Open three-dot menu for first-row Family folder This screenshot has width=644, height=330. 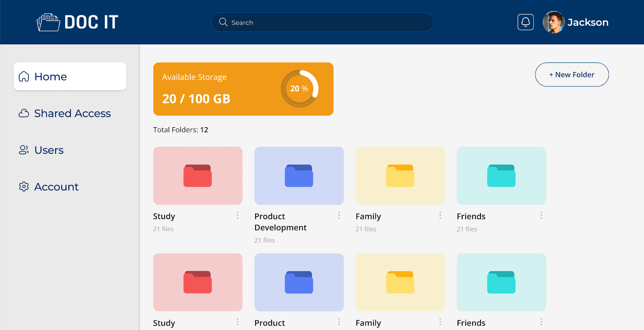440,215
